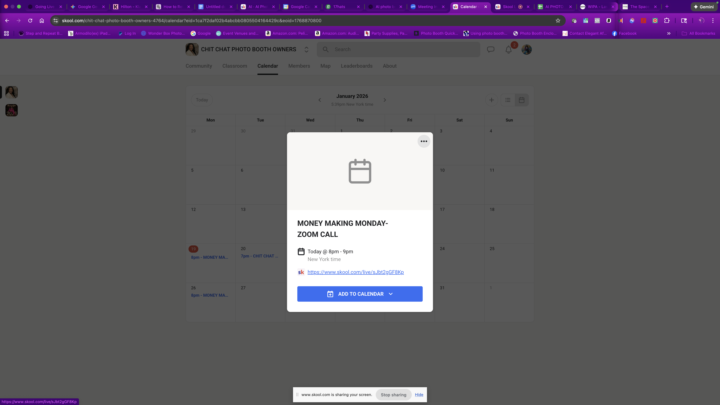Image resolution: width=720 pixels, height=405 pixels.
Task: Open the Chrome extensions puzzle icon
Action: [667, 21]
